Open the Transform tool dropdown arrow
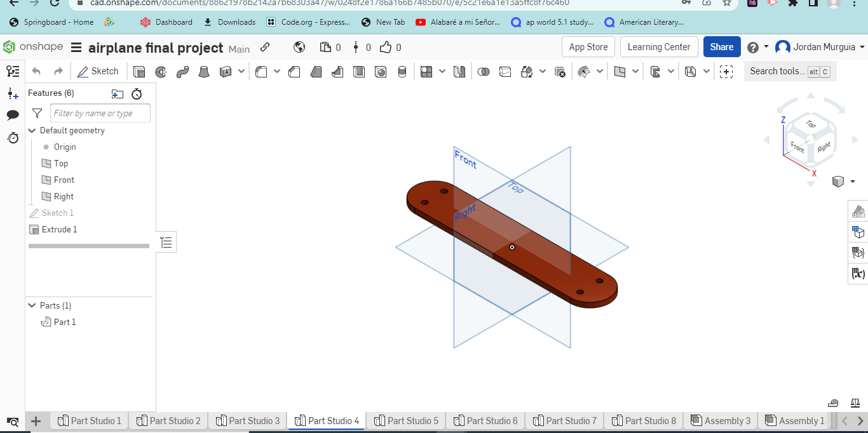 pos(542,71)
